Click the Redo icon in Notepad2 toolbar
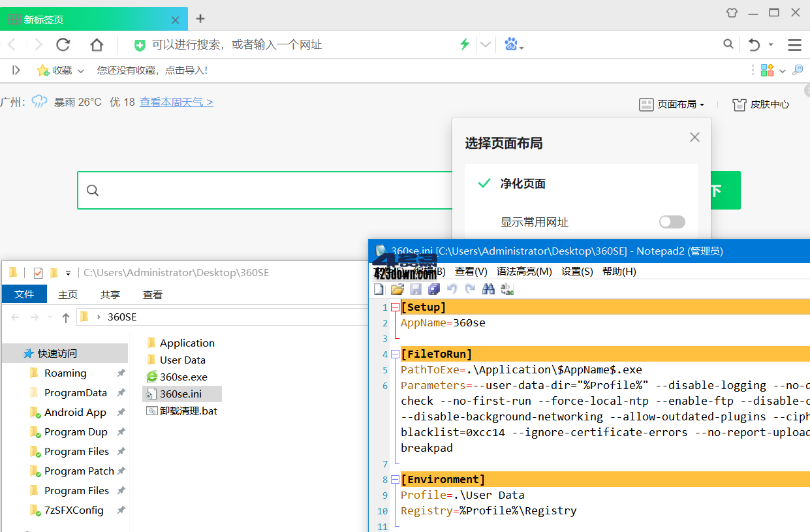810x532 pixels. pyautogui.click(x=470, y=289)
